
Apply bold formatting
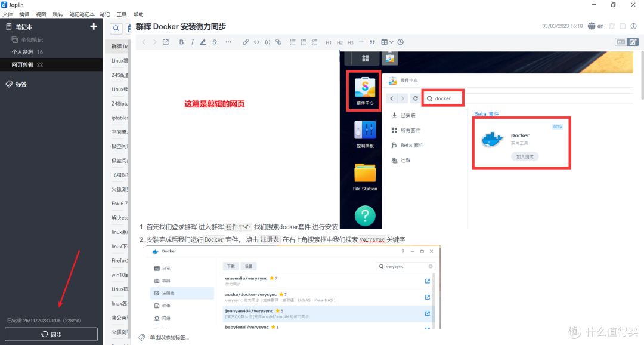pyautogui.click(x=181, y=42)
